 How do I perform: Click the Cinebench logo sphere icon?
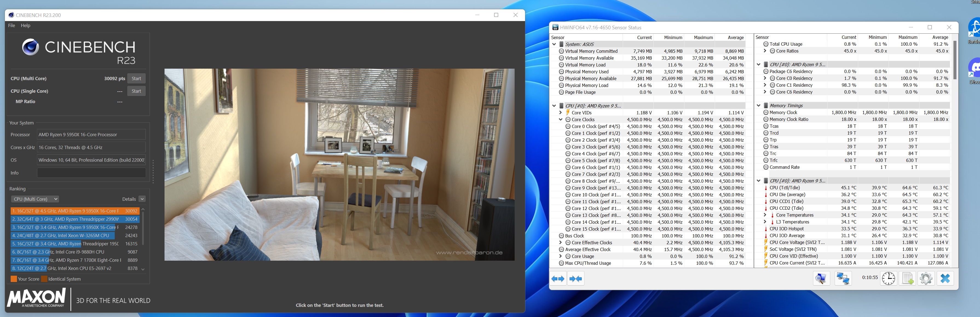click(30, 47)
